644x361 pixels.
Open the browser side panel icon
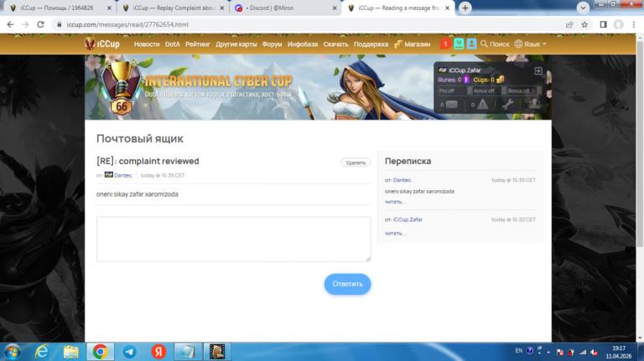click(603, 24)
